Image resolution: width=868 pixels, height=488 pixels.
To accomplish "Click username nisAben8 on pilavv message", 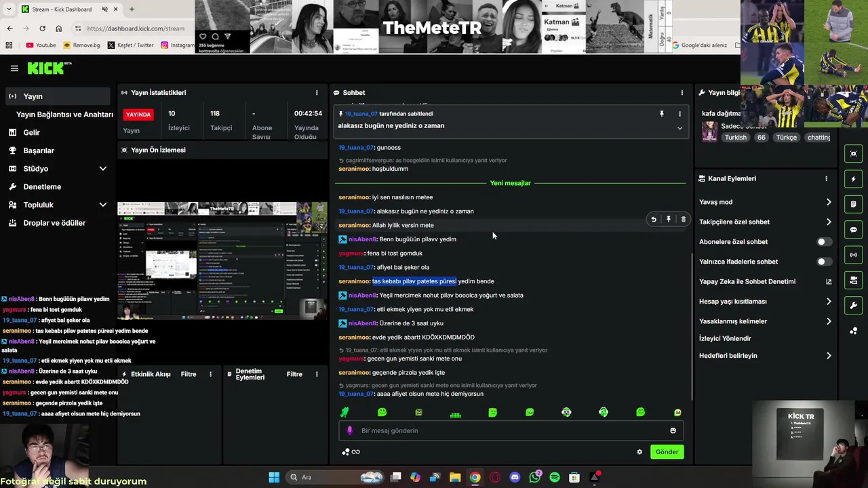I will tap(362, 239).
